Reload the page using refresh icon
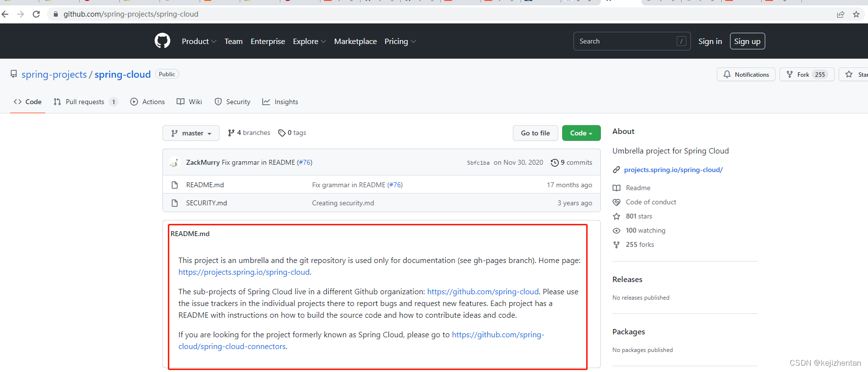 [36, 14]
